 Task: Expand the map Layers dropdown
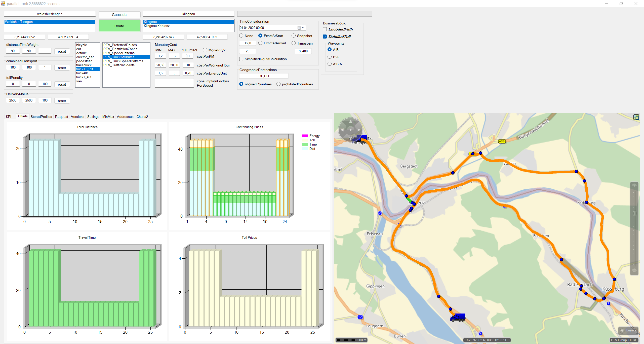click(x=628, y=330)
